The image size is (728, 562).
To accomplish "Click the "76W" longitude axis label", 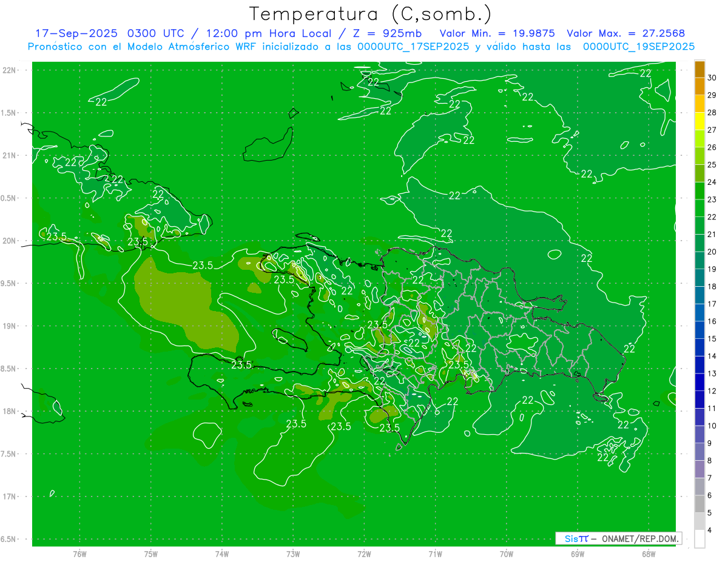I will (x=79, y=554).
